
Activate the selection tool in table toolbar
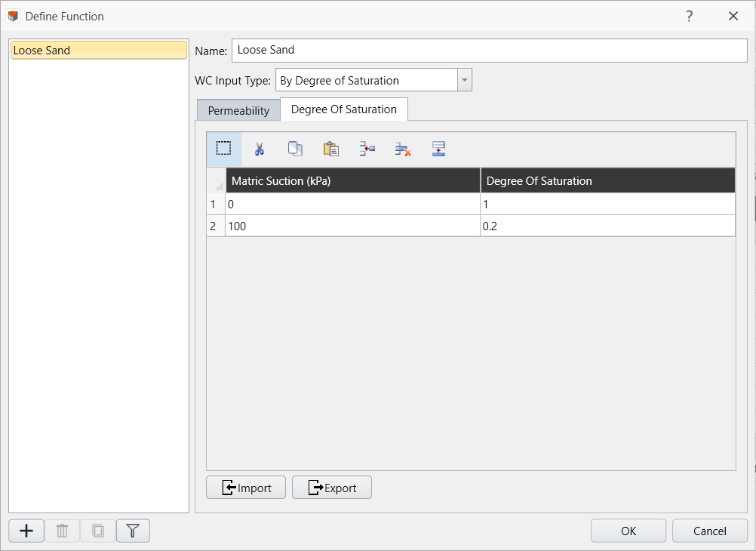224,149
